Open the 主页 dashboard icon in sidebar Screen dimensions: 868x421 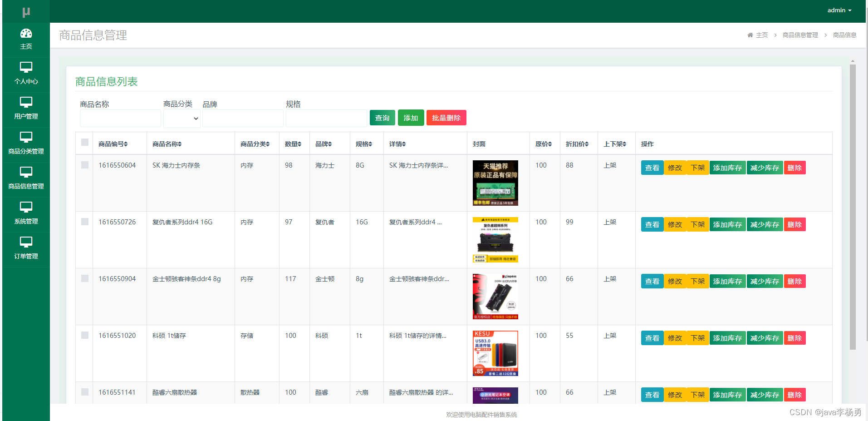tap(26, 34)
